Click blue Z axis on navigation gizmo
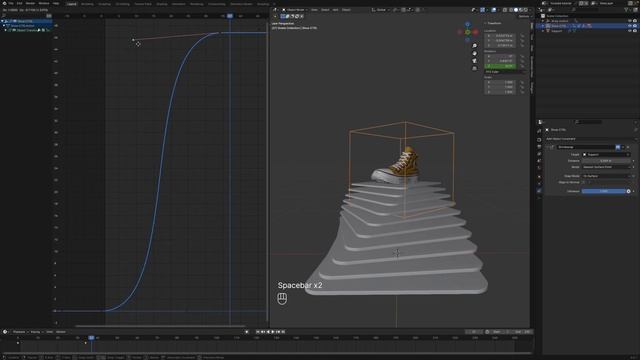The image size is (640, 360). pyautogui.click(x=468, y=24)
